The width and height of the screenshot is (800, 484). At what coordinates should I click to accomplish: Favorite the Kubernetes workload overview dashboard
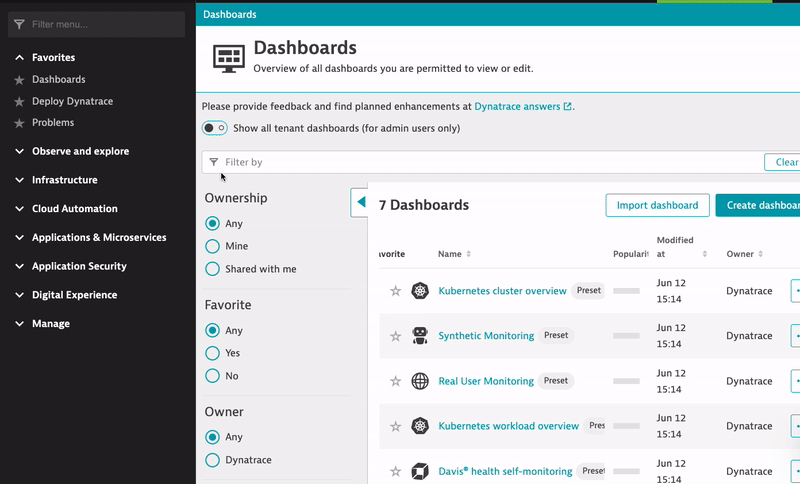(395, 426)
